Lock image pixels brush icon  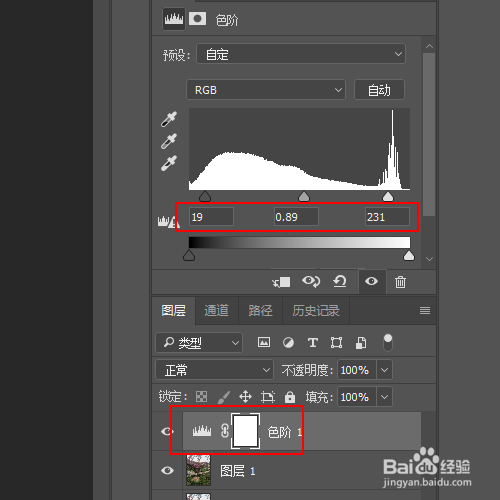click(x=223, y=397)
